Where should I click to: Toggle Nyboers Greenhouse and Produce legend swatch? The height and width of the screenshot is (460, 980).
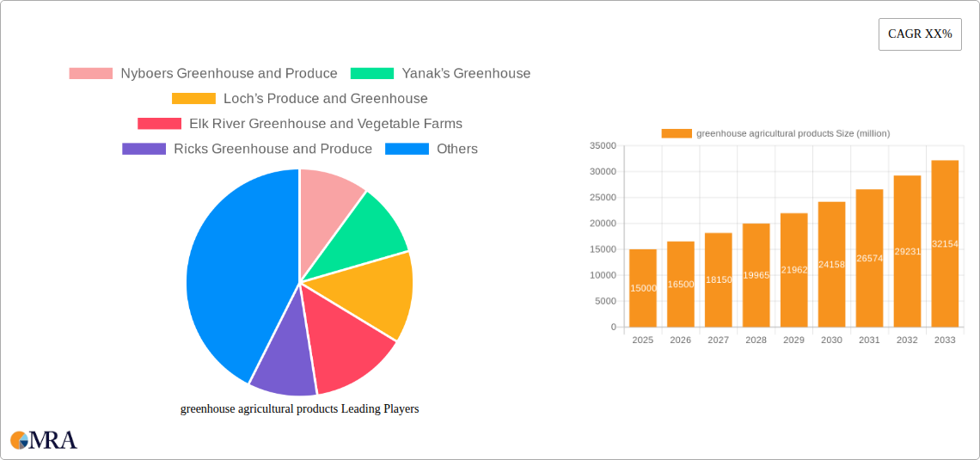90,74
